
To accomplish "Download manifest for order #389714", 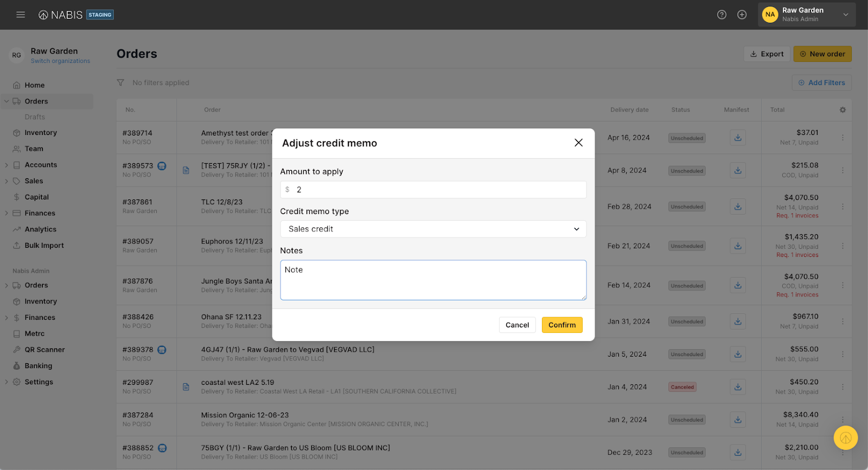I will pos(738,138).
